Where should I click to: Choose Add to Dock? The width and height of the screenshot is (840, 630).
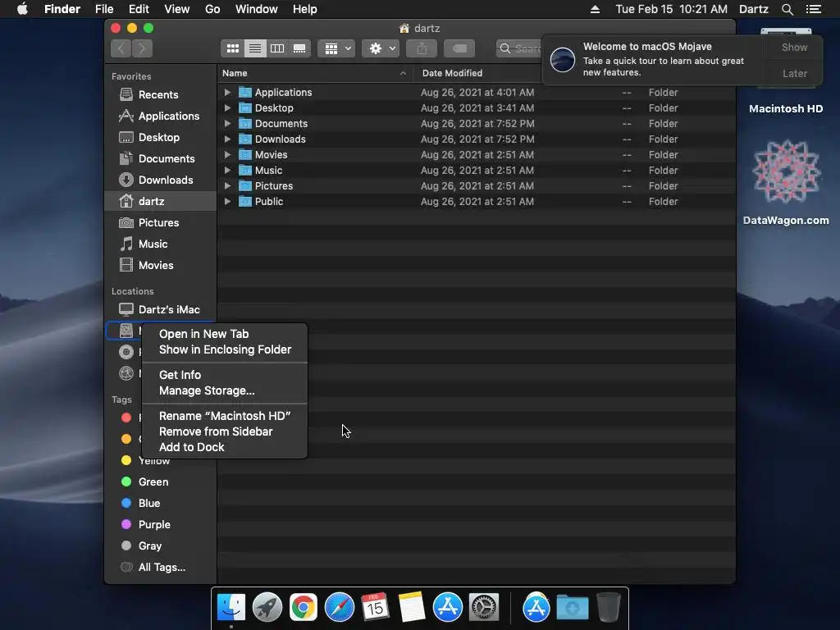pyautogui.click(x=225, y=447)
